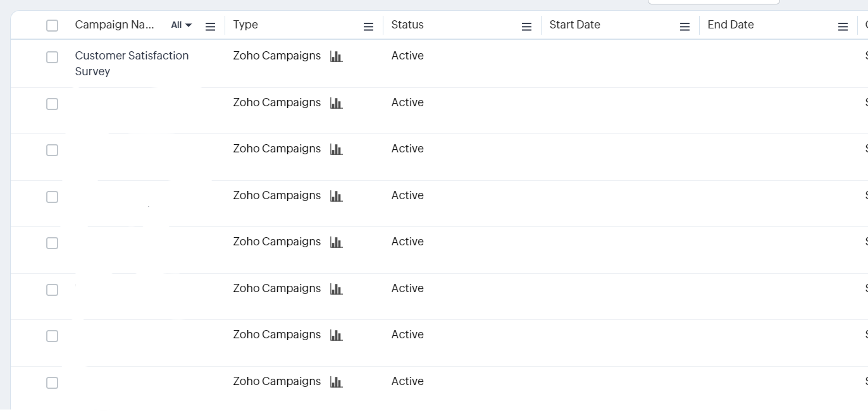The image size is (868, 411).
Task: Click the chart icon in the seventh row
Action: click(x=336, y=335)
